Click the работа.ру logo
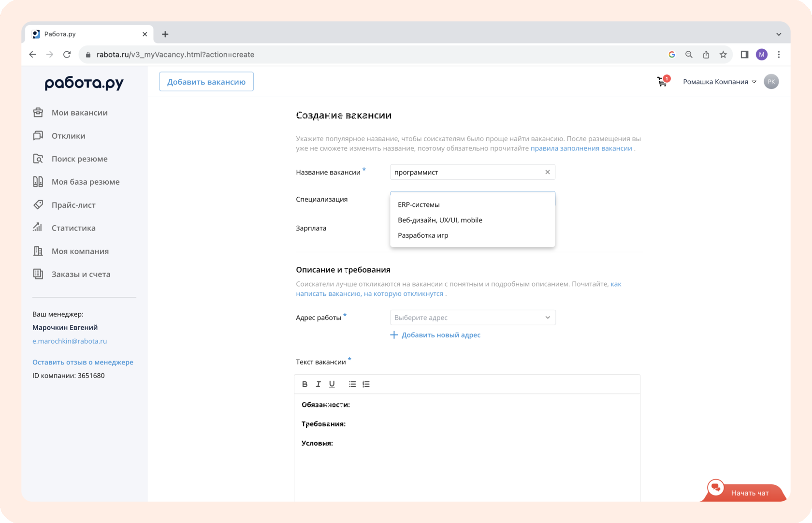The width and height of the screenshot is (812, 523). pos(84,83)
